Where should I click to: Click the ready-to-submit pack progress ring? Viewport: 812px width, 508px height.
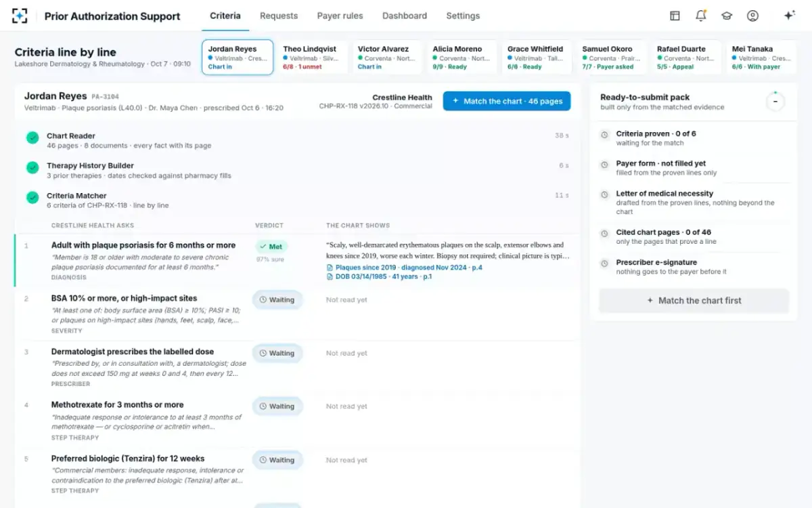775,102
